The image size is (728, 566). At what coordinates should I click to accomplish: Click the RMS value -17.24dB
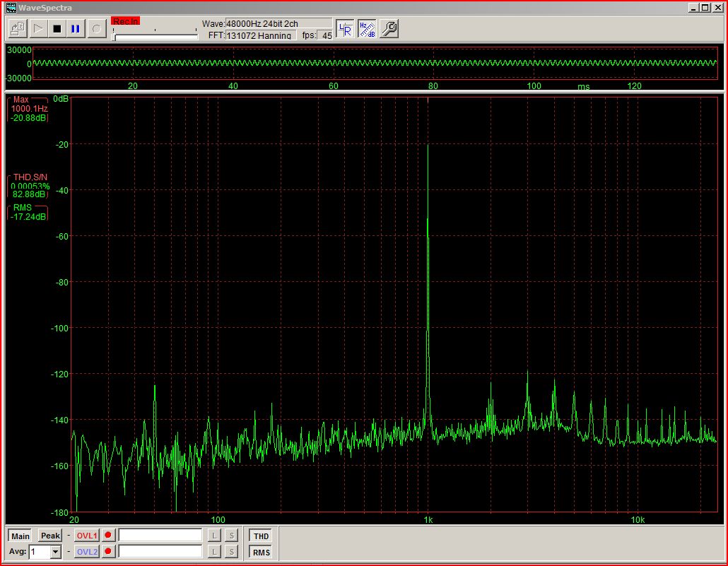(x=28, y=217)
